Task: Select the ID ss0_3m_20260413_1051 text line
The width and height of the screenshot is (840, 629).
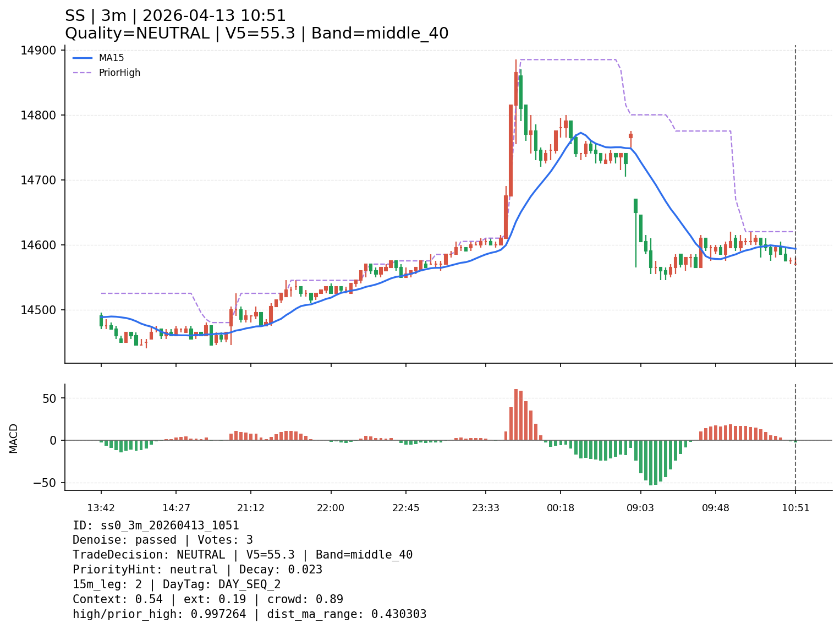Action: [156, 526]
